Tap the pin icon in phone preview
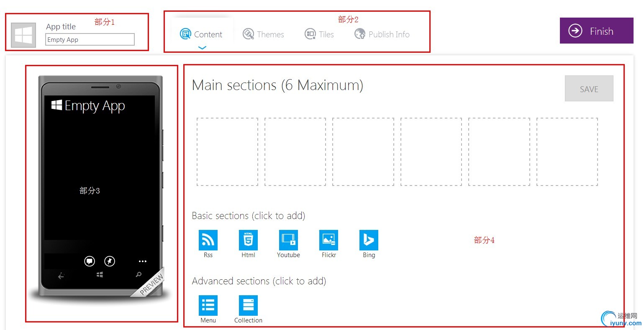Image resolution: width=644 pixels, height=330 pixels. [110, 261]
